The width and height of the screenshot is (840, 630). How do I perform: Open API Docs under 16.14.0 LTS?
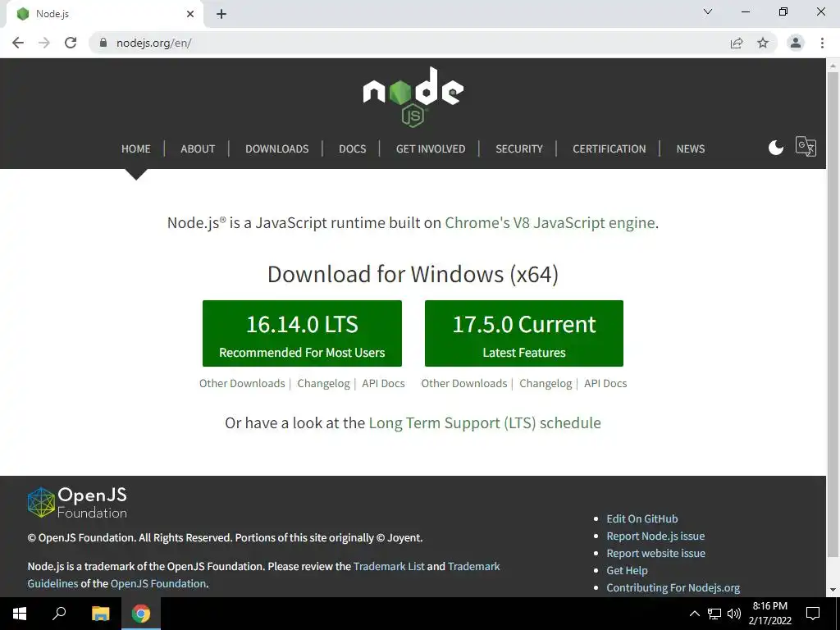coord(384,384)
